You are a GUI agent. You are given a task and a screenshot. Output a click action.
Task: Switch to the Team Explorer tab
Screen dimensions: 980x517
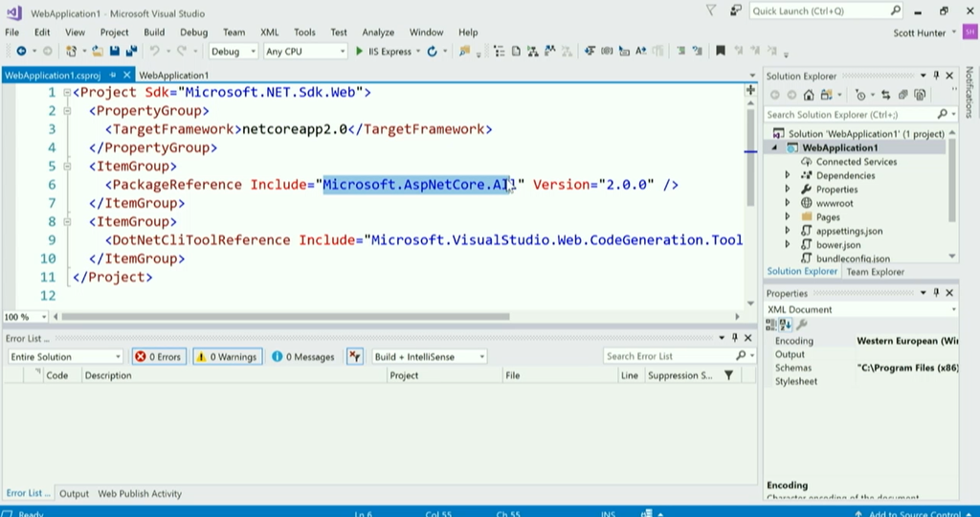tap(875, 272)
